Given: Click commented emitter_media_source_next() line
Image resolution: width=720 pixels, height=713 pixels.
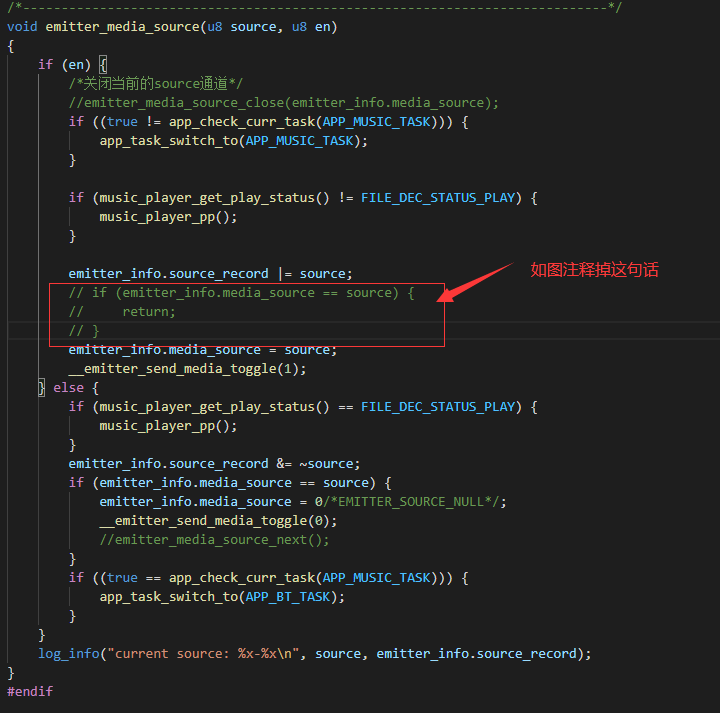Looking at the screenshot, I should click(214, 540).
